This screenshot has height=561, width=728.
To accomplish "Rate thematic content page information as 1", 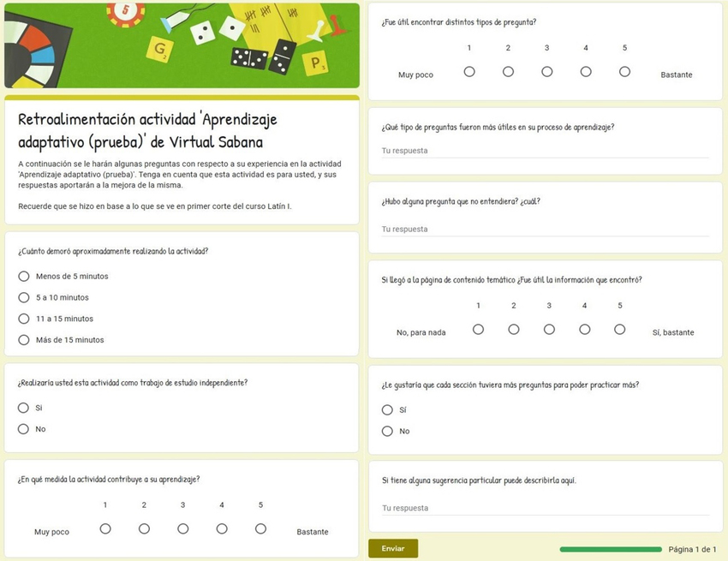I will (x=479, y=330).
